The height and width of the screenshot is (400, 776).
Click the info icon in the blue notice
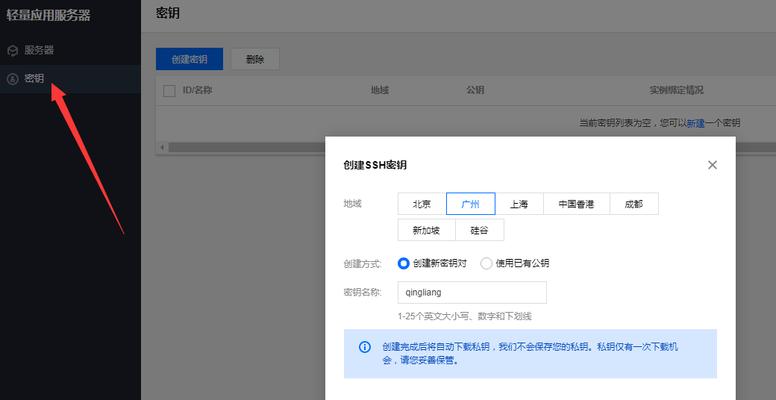pyautogui.click(x=364, y=347)
